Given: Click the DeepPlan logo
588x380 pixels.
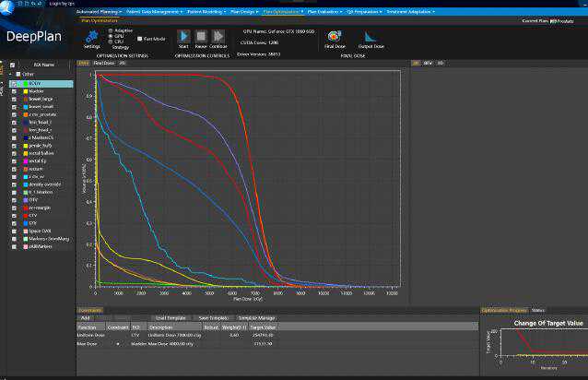Looking at the screenshot, I should [x=35, y=37].
